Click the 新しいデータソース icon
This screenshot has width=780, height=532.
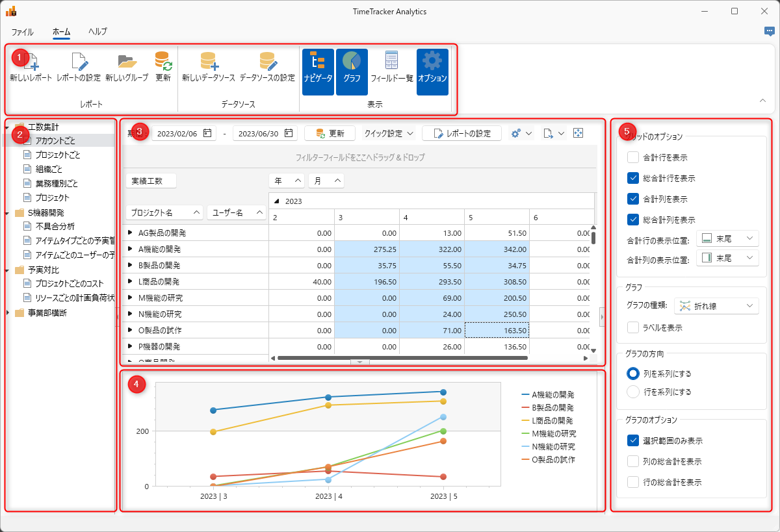(208, 62)
